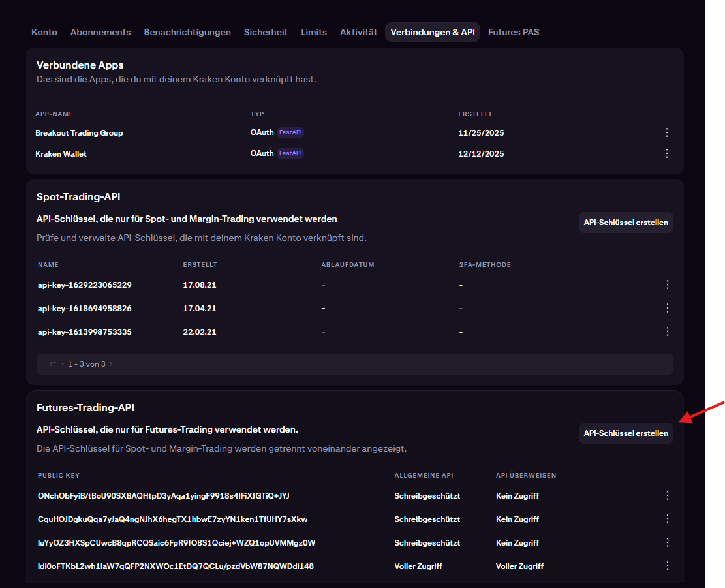Open three-dot menu for api-key-1613998753335
Image resolution: width=725 pixels, height=588 pixels.
click(x=667, y=332)
